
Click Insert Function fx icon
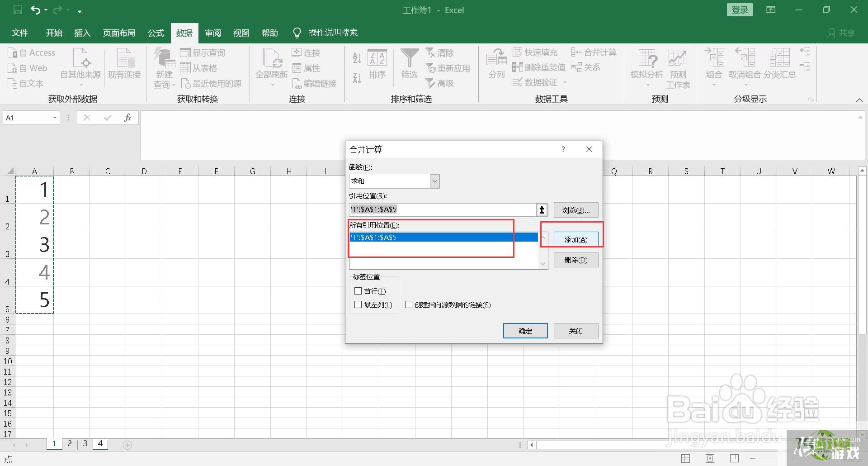[127, 118]
